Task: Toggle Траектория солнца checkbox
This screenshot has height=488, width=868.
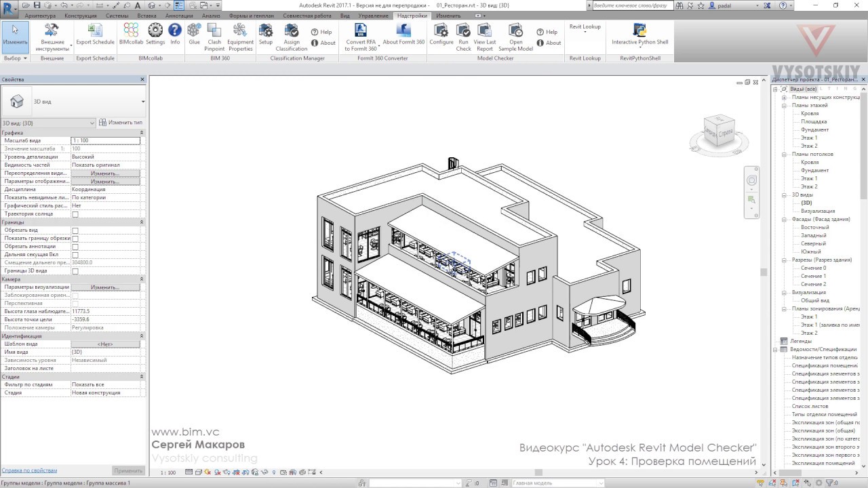Action: [75, 214]
